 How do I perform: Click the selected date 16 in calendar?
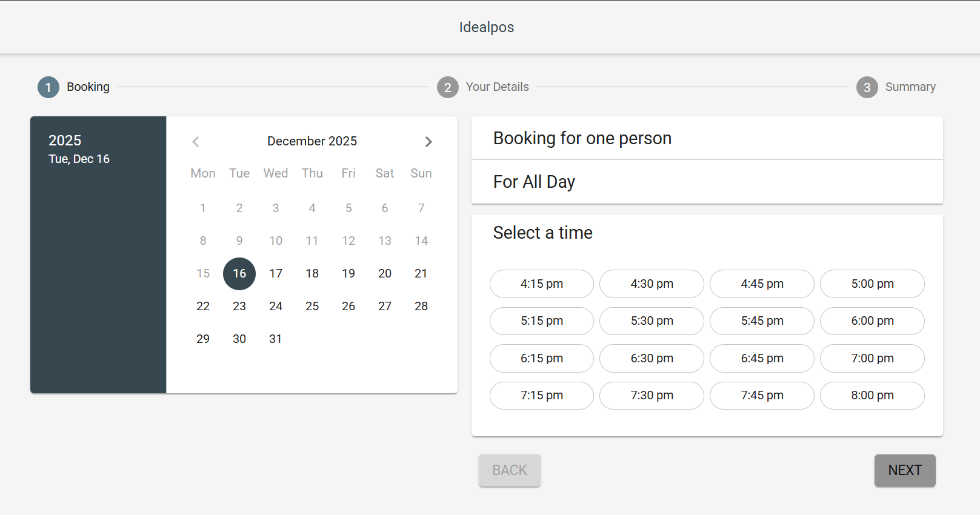click(x=239, y=273)
